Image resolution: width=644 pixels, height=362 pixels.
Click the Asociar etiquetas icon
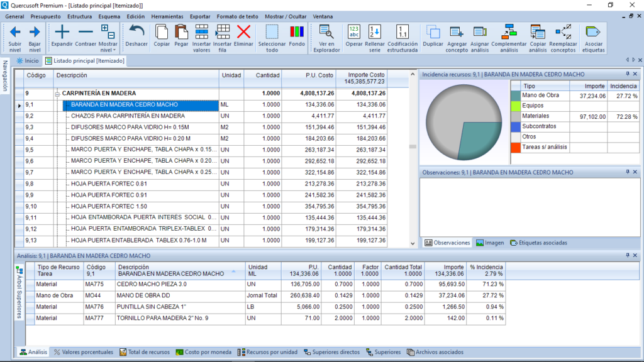593,32
